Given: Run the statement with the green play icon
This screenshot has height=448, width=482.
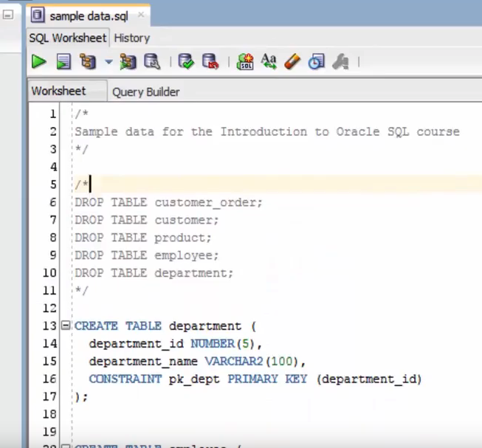Looking at the screenshot, I should coord(38,62).
